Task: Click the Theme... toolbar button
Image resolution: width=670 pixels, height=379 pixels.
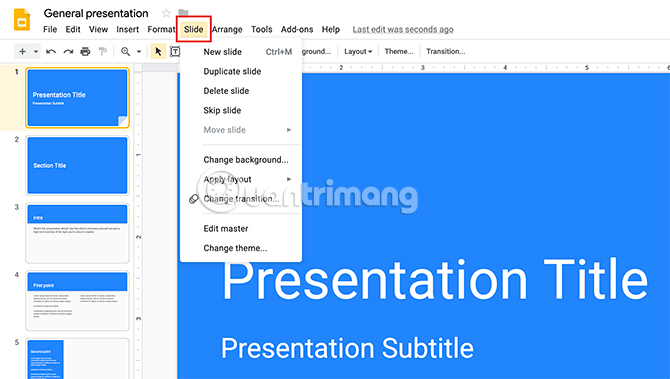Action: [399, 52]
